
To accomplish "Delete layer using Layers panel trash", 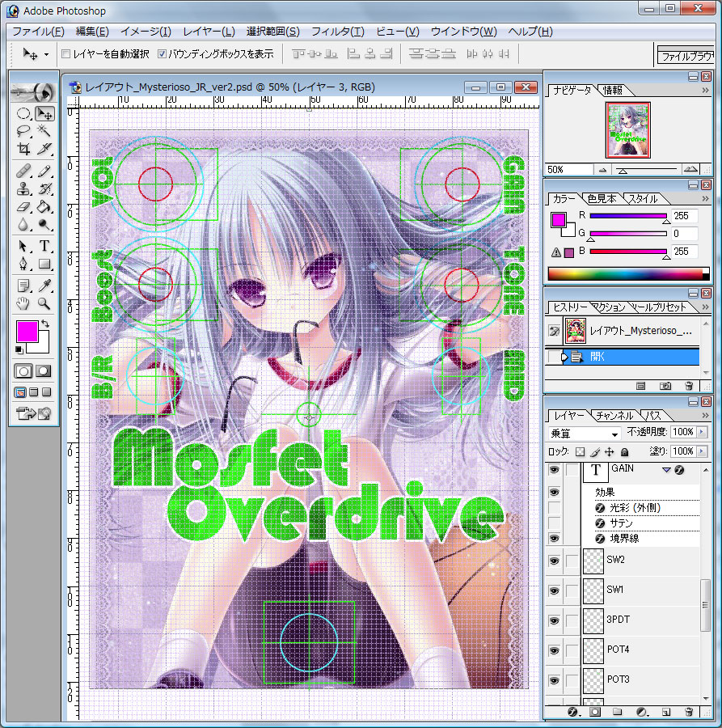I will click(x=689, y=712).
